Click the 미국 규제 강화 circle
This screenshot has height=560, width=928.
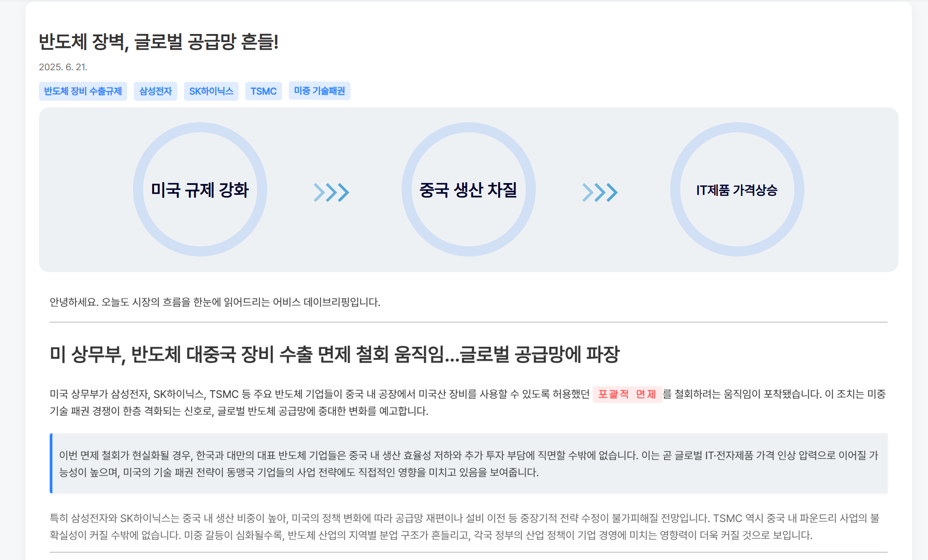[200, 189]
